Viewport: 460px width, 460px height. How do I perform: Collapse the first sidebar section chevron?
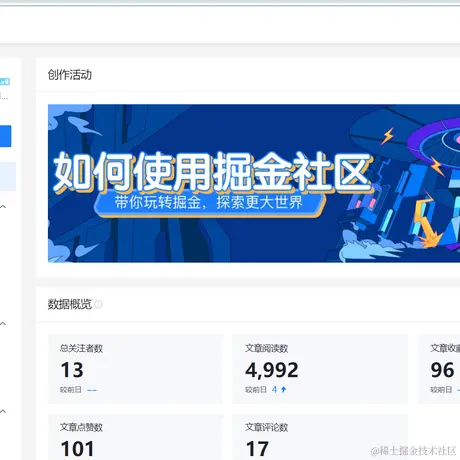pyautogui.click(x=3, y=207)
